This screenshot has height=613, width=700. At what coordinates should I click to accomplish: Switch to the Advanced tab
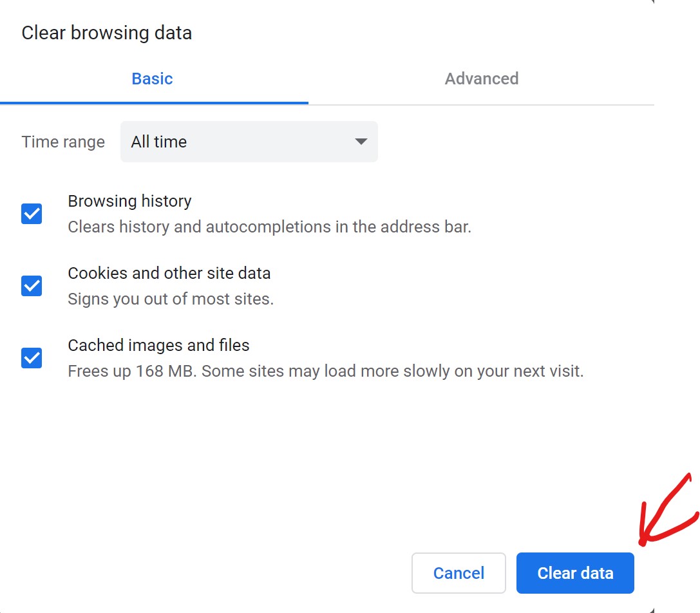tap(481, 79)
